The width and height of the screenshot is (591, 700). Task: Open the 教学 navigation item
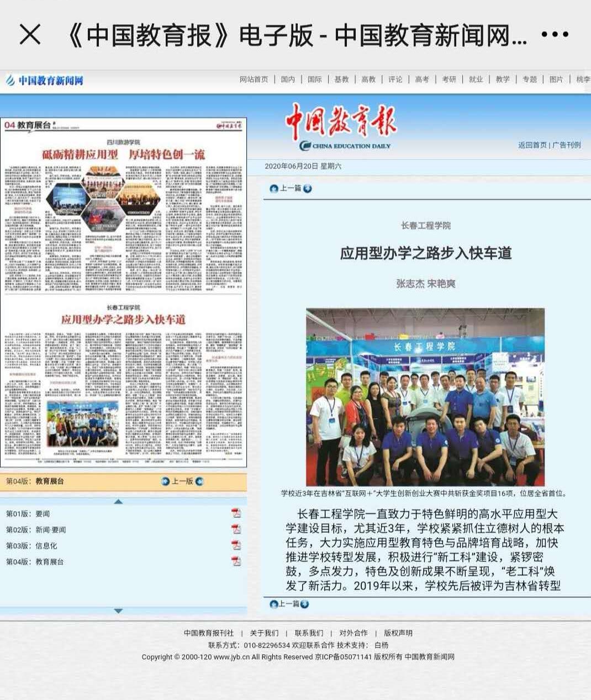tap(503, 79)
